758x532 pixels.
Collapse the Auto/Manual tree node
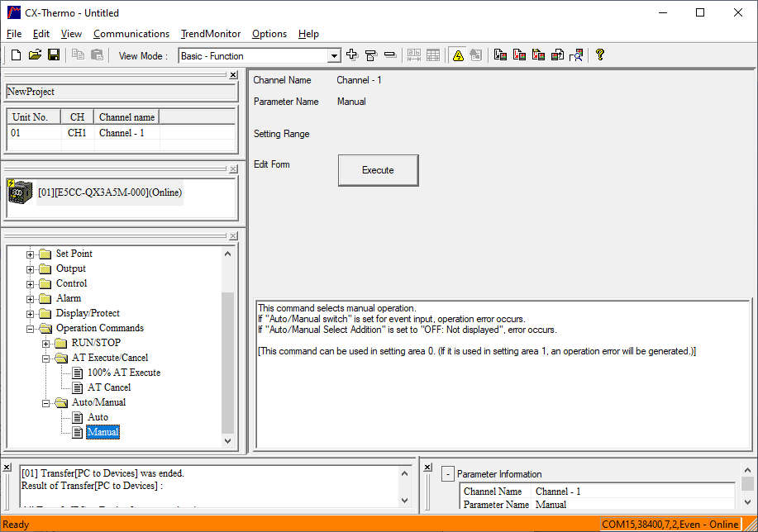coord(45,403)
